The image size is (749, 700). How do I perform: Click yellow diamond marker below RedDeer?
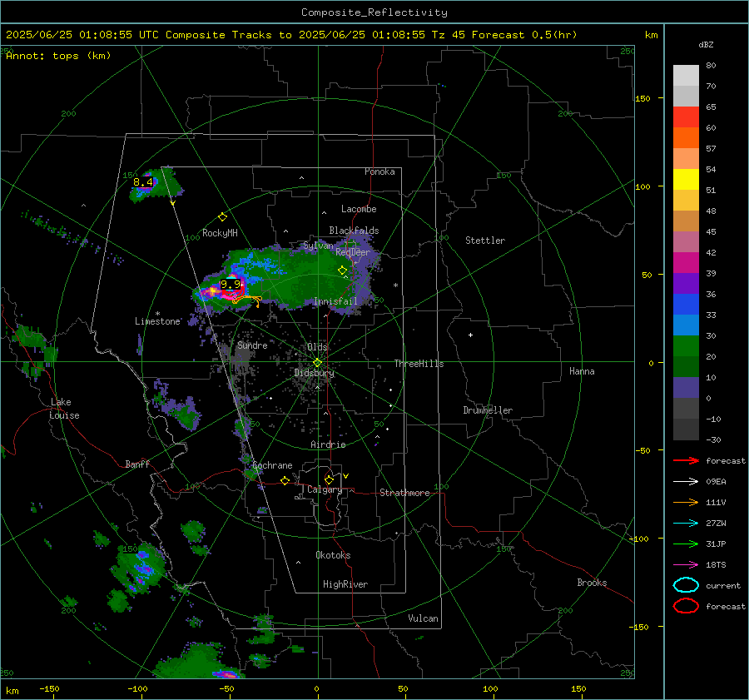point(343,271)
